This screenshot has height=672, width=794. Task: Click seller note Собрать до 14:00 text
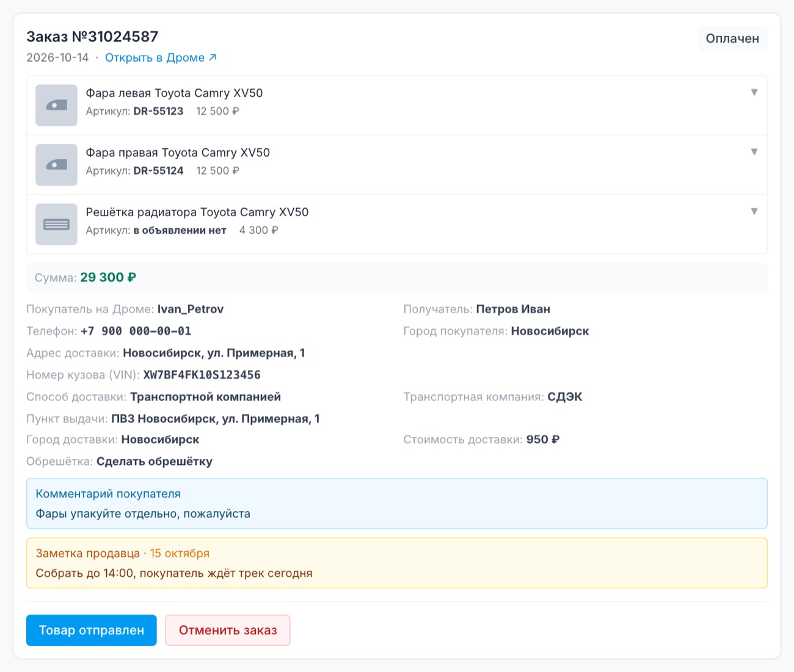[174, 573]
